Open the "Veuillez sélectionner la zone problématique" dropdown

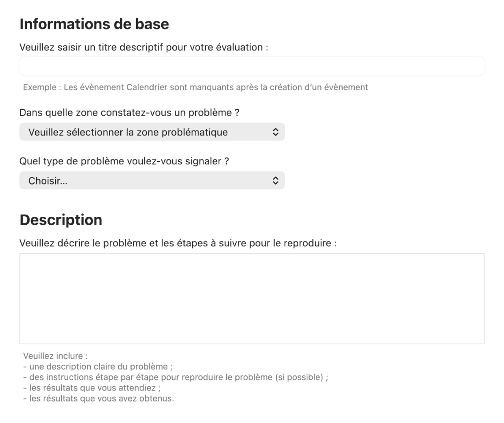128,132
